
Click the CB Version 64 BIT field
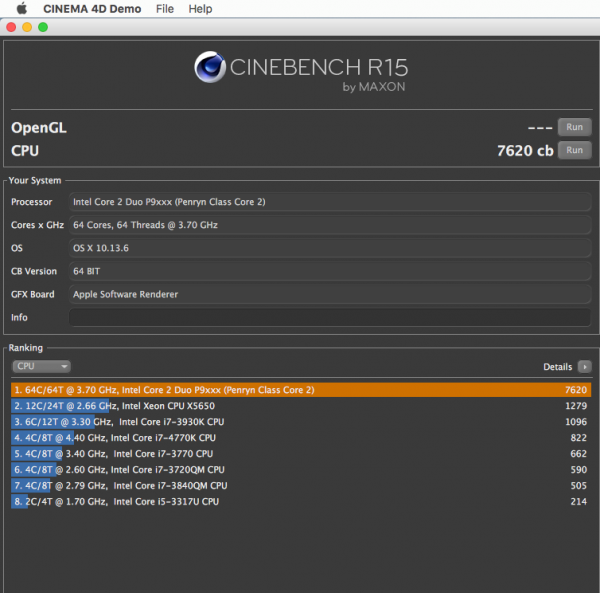330,271
